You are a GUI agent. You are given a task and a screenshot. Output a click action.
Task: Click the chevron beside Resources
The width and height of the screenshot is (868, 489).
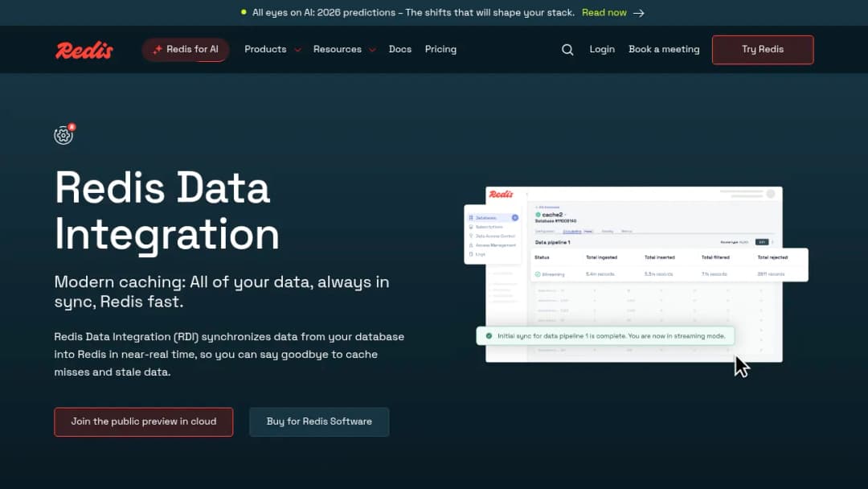373,50
